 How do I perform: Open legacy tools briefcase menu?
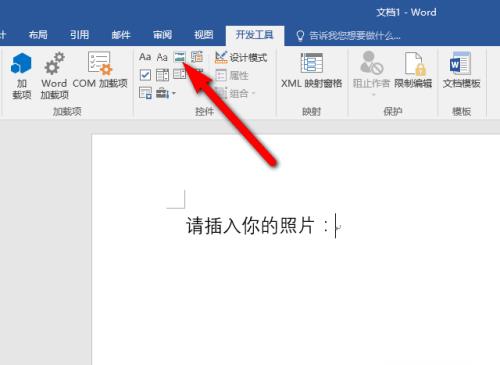click(166, 93)
